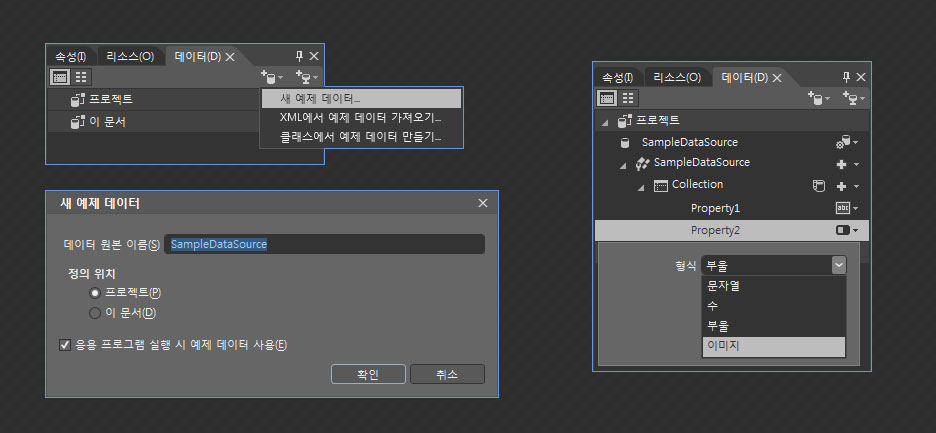Viewport: 936px width, 433px height.
Task: Click plus icon on Collection row
Action: (842, 186)
